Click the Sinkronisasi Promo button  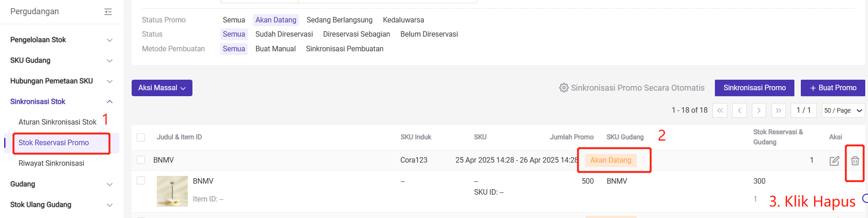coord(755,88)
